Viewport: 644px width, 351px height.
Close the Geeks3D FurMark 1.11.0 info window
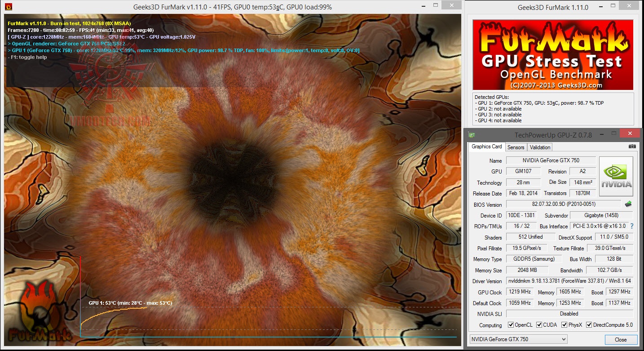(x=629, y=5)
